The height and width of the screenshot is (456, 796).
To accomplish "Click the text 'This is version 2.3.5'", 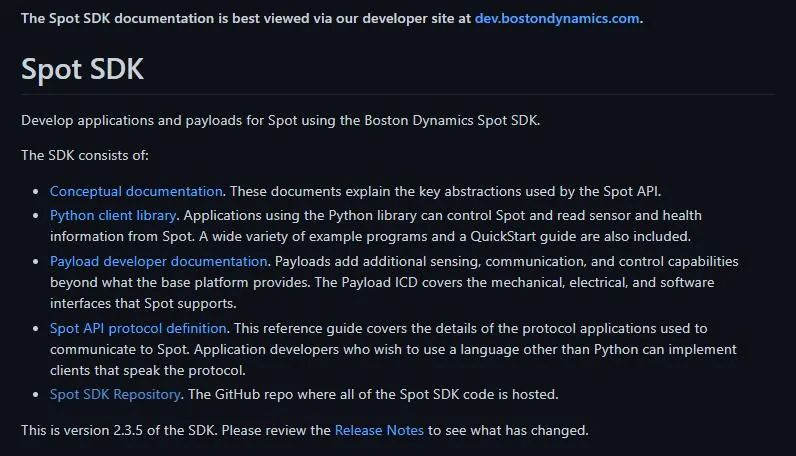I will point(82,430).
